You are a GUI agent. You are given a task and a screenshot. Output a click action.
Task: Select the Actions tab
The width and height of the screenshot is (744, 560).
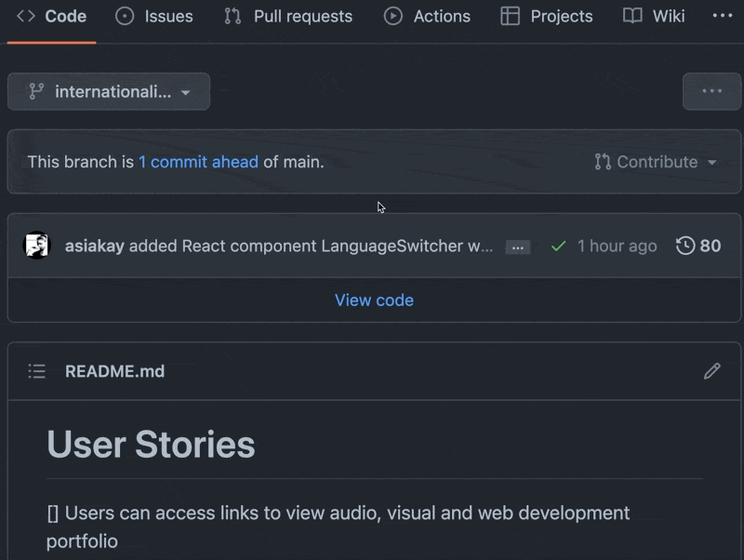tap(428, 16)
